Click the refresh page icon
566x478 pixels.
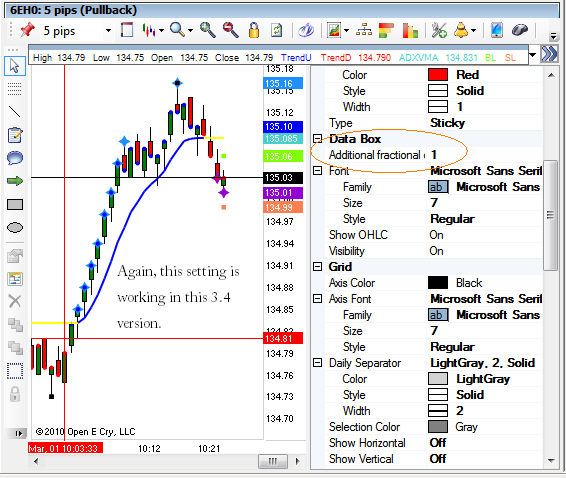coord(276,30)
